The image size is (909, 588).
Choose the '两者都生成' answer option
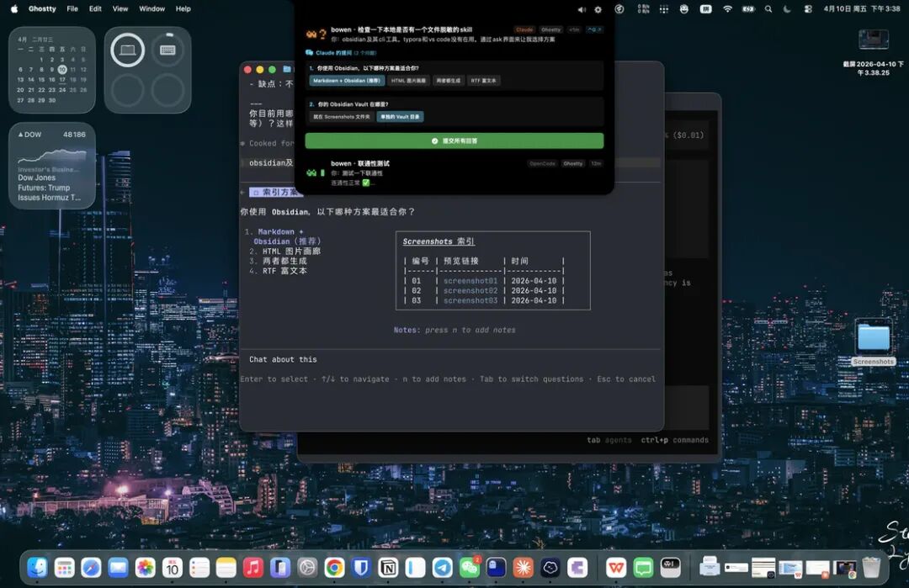448,81
